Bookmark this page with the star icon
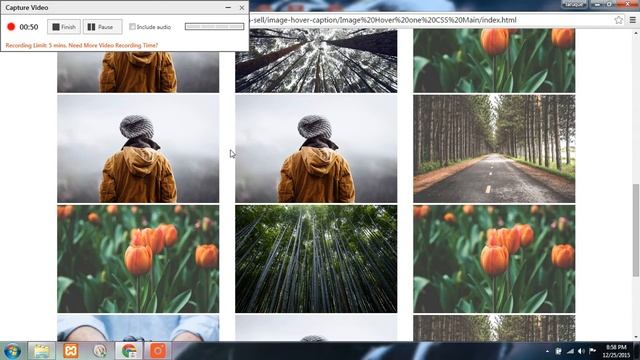 tap(618, 20)
